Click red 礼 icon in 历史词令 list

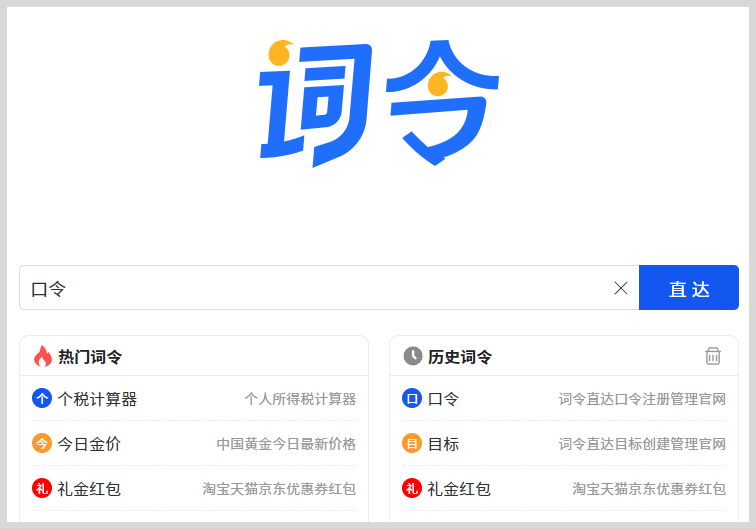click(412, 488)
